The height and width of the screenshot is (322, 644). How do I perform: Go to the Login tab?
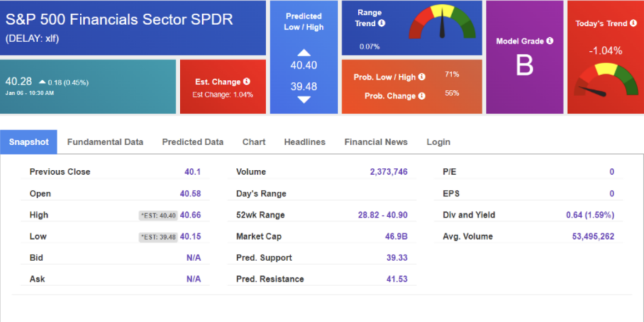438,142
